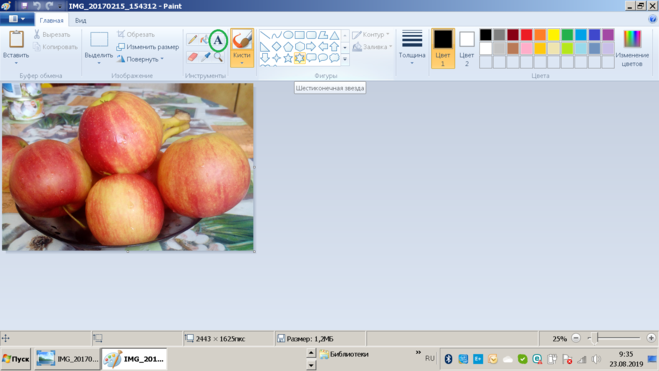The height and width of the screenshot is (371, 659).
Task: Click the Вырезать cut button
Action: tap(52, 34)
